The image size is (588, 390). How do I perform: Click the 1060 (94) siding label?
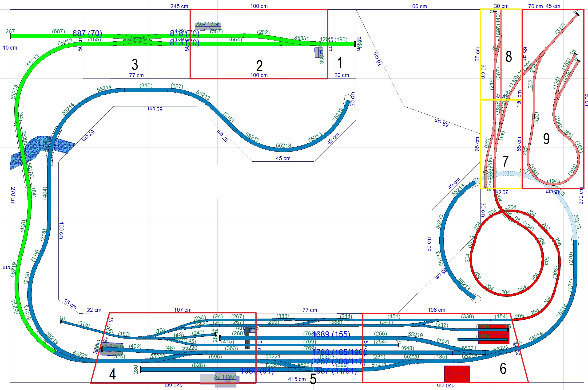pos(257,371)
